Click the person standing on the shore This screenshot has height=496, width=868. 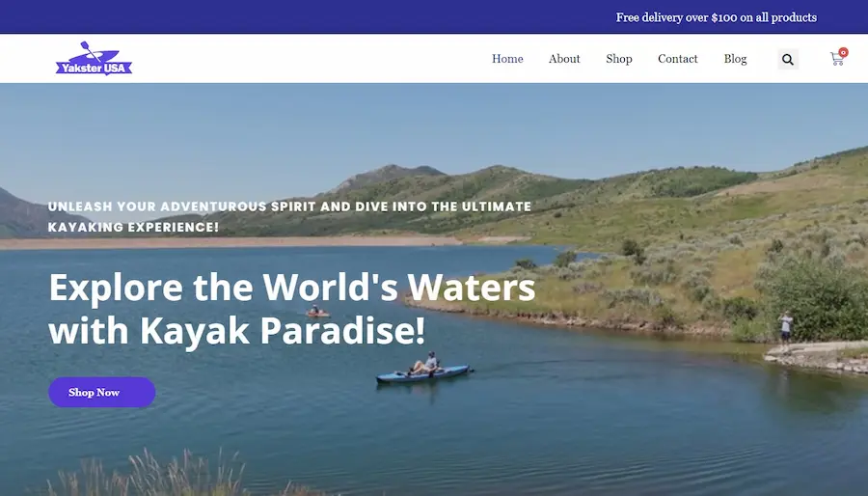[785, 328]
